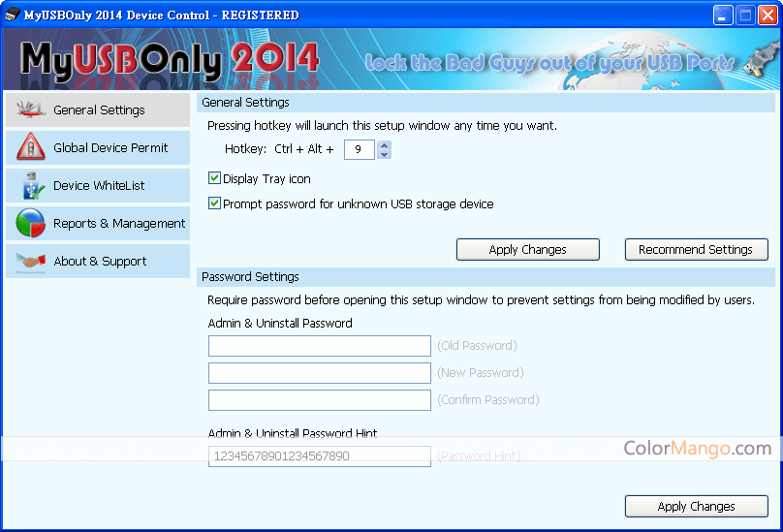The image size is (783, 532).
Task: Minimize the MyUSBOnly window
Action: pyautogui.click(x=723, y=15)
